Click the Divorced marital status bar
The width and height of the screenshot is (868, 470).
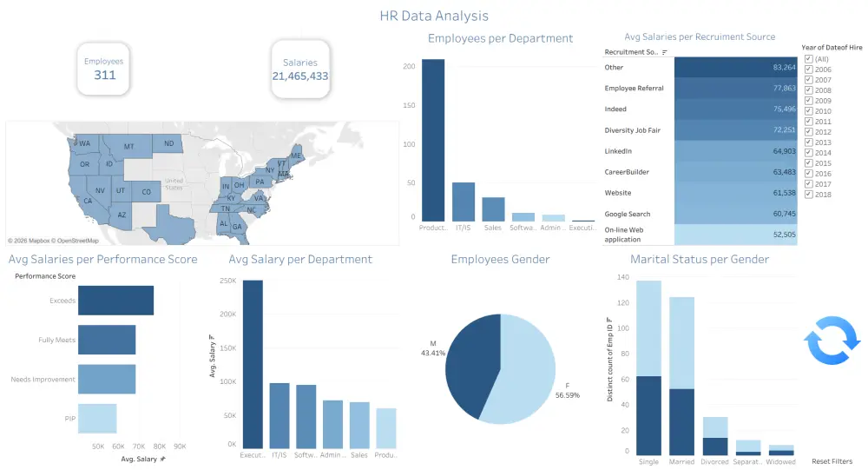tap(715, 436)
